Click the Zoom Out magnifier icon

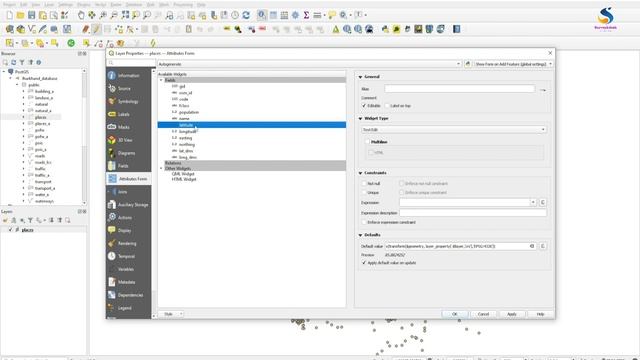click(x=114, y=15)
